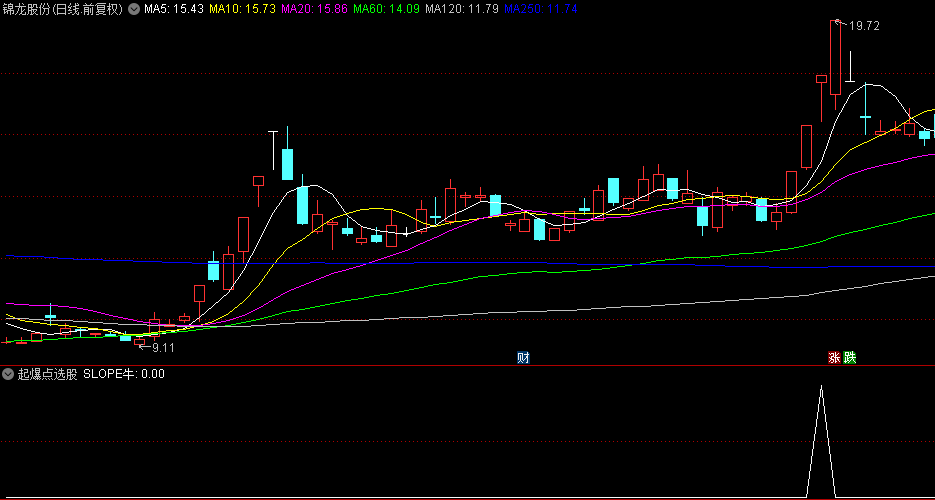Click the 跌 green marker icon
The width and height of the screenshot is (935, 500).
coord(850,358)
